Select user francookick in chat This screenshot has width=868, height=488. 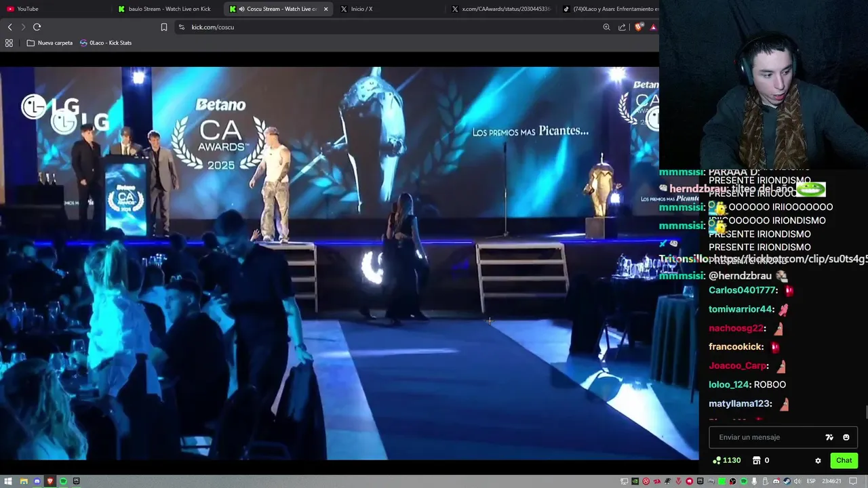[736, 346]
